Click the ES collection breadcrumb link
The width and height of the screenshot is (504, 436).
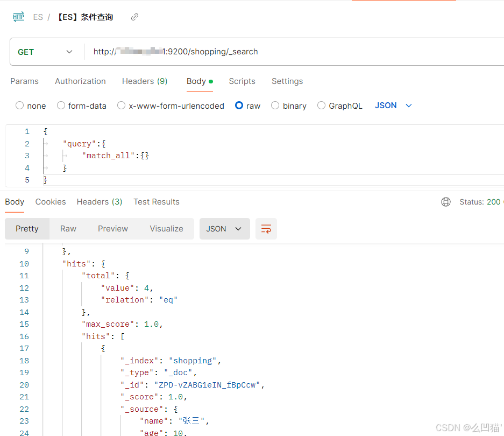click(x=38, y=17)
